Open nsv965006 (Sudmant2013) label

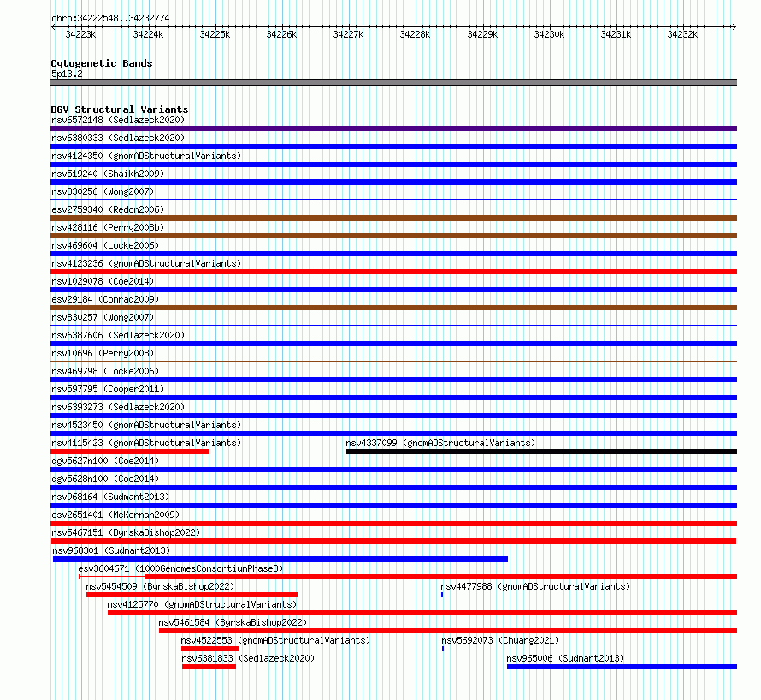coord(565,658)
